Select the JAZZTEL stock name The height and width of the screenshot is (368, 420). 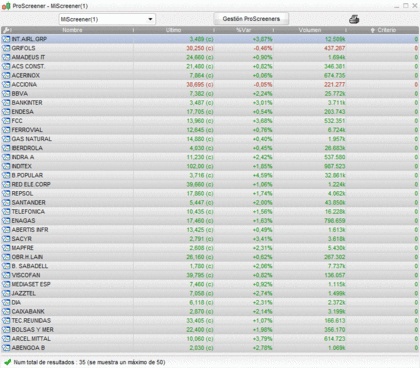pos(24,293)
